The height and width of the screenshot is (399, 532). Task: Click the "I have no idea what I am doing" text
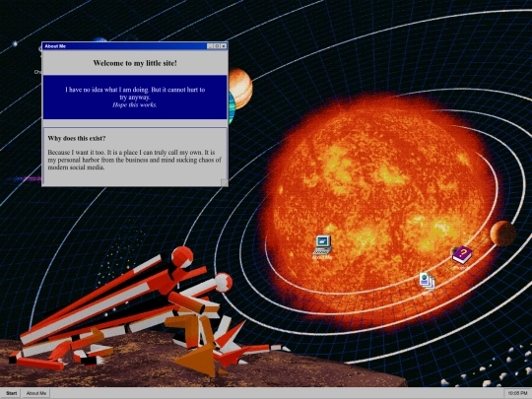[x=107, y=90]
